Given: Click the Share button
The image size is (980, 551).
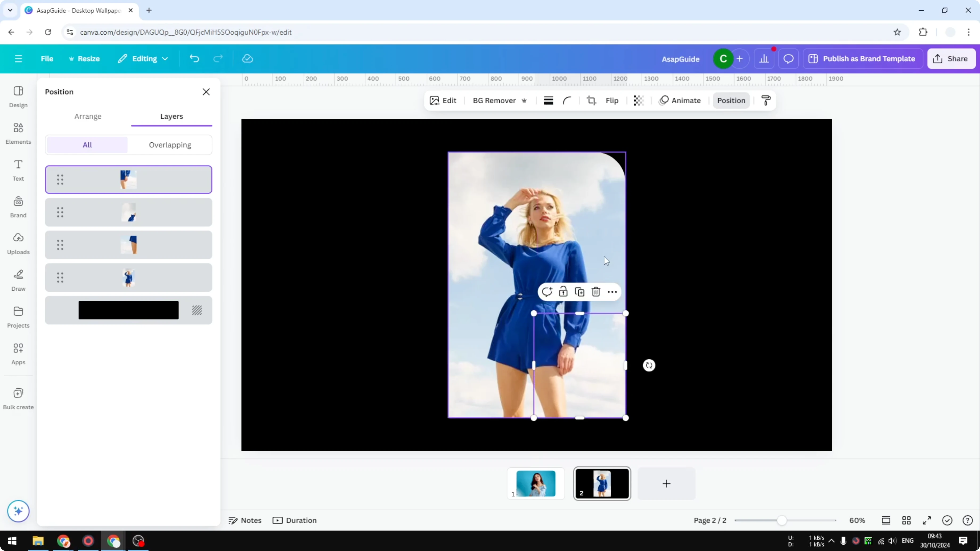Looking at the screenshot, I should point(951,59).
